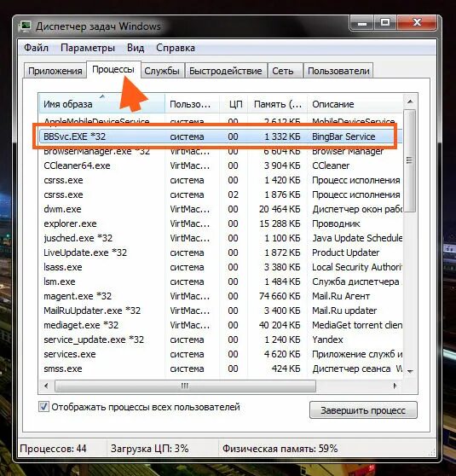
Task: Select the CCleaner64.exe process
Action: 221,165
